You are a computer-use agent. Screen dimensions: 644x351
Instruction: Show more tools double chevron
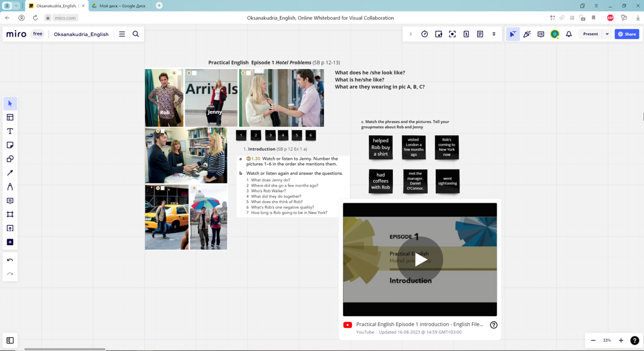tap(494, 34)
